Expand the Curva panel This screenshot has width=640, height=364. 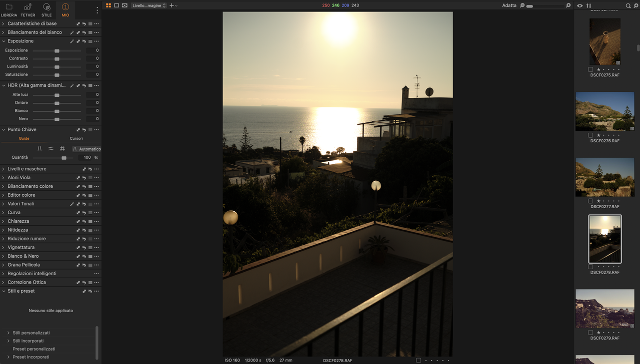coord(3,213)
